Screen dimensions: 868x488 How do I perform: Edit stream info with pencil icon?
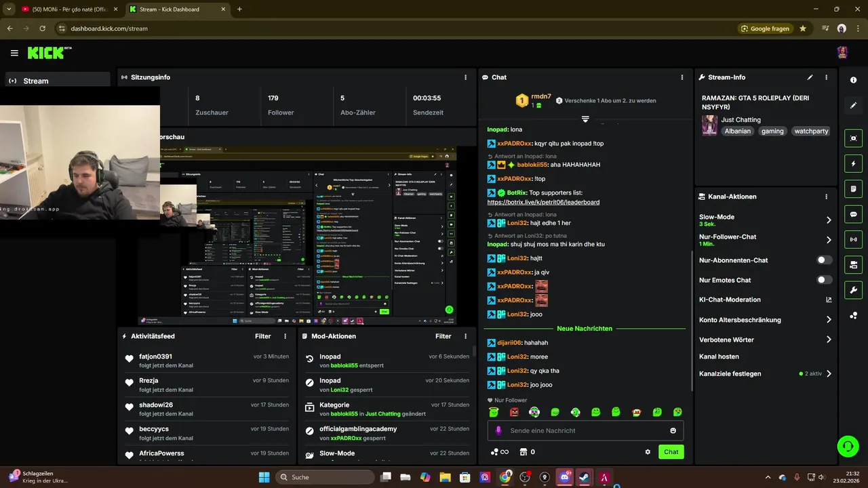pos(810,77)
